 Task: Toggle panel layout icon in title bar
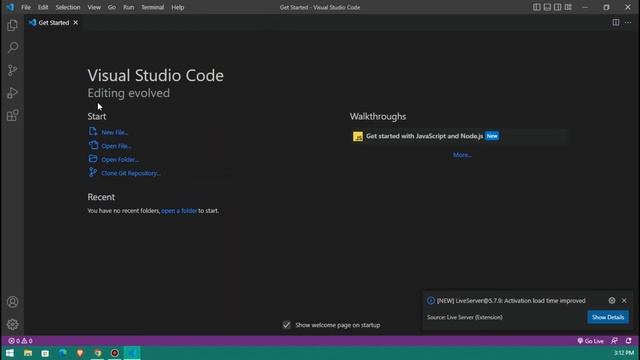coord(547,7)
